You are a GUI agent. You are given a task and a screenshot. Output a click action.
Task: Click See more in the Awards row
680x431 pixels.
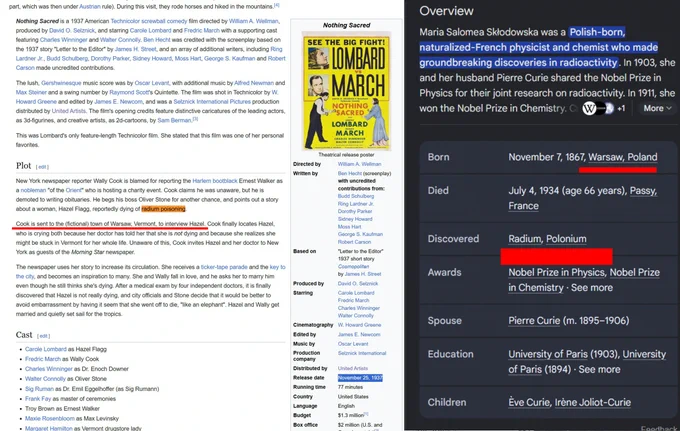[x=592, y=287]
